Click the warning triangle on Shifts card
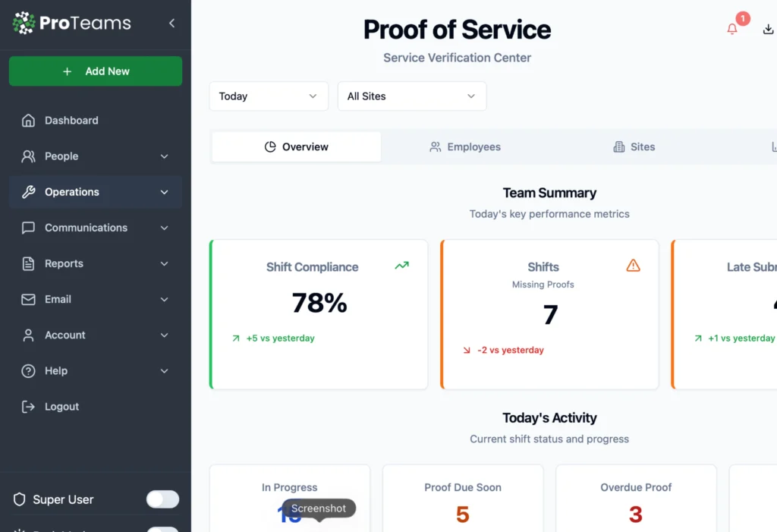The image size is (777, 532). tap(633, 266)
